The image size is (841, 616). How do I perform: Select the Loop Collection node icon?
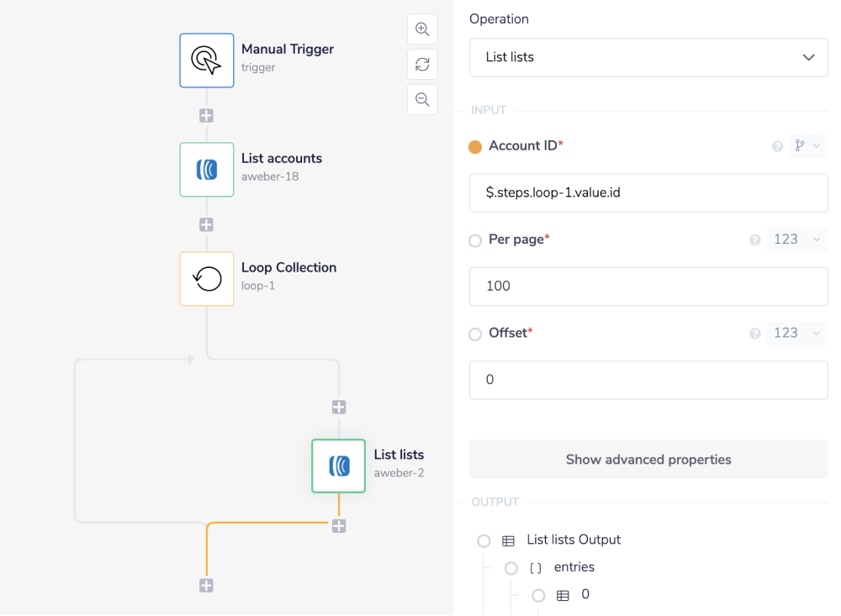(x=206, y=279)
